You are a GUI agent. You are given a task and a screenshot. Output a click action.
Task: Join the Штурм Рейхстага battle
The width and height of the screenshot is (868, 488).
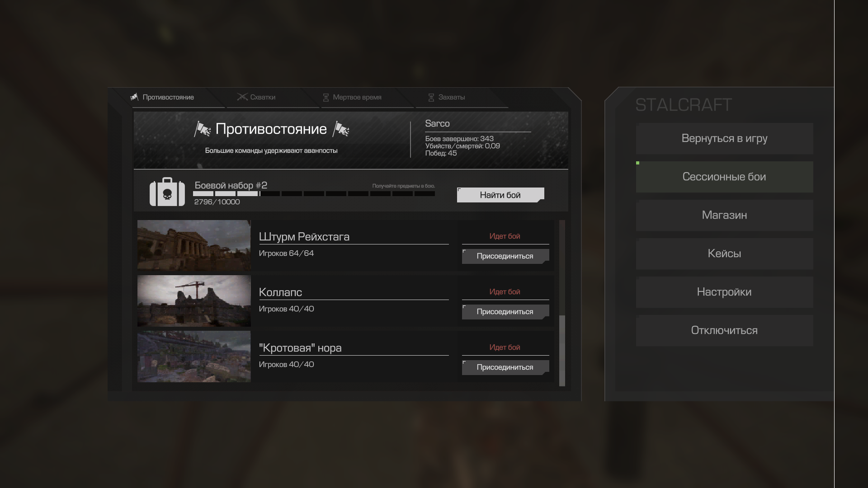[x=505, y=256]
